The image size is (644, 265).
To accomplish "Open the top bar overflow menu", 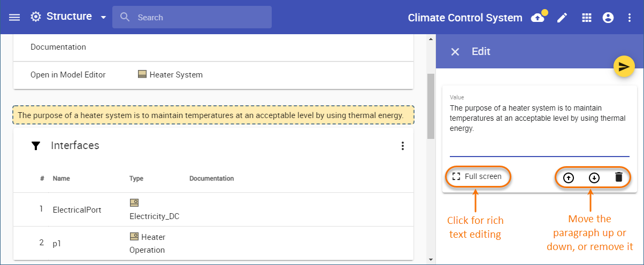I will (x=630, y=18).
